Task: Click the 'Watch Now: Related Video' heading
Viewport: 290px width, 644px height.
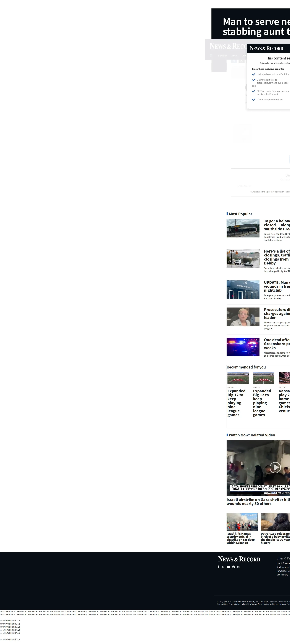Action: [252, 435]
